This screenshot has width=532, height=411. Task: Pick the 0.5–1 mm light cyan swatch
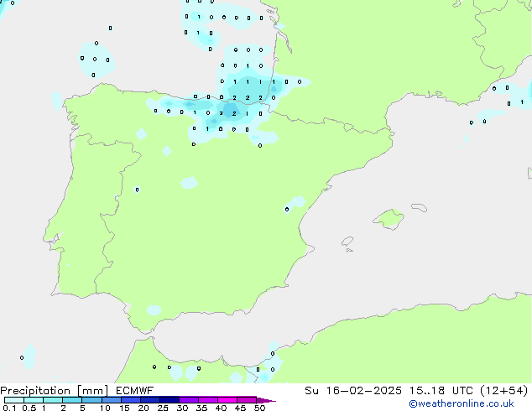tap(34, 400)
